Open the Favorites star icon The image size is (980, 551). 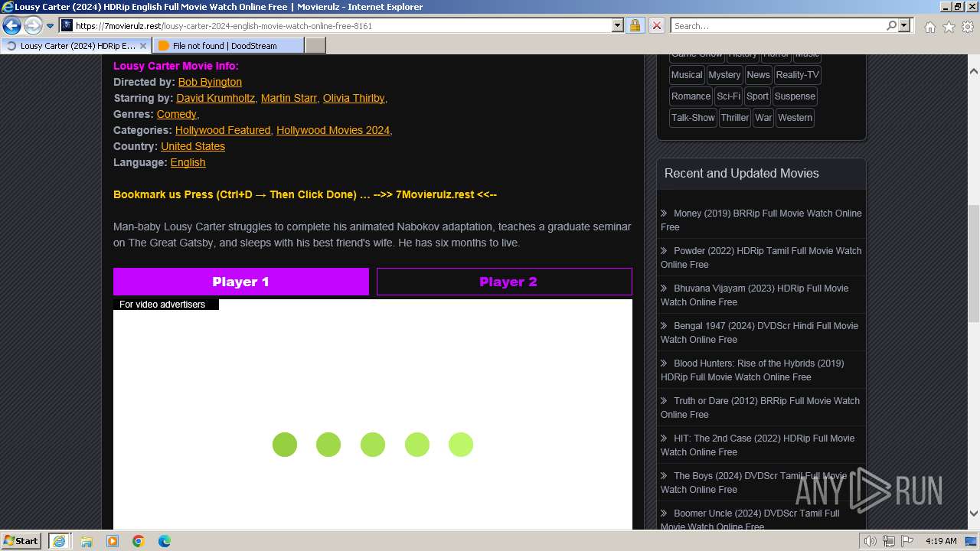point(949,27)
